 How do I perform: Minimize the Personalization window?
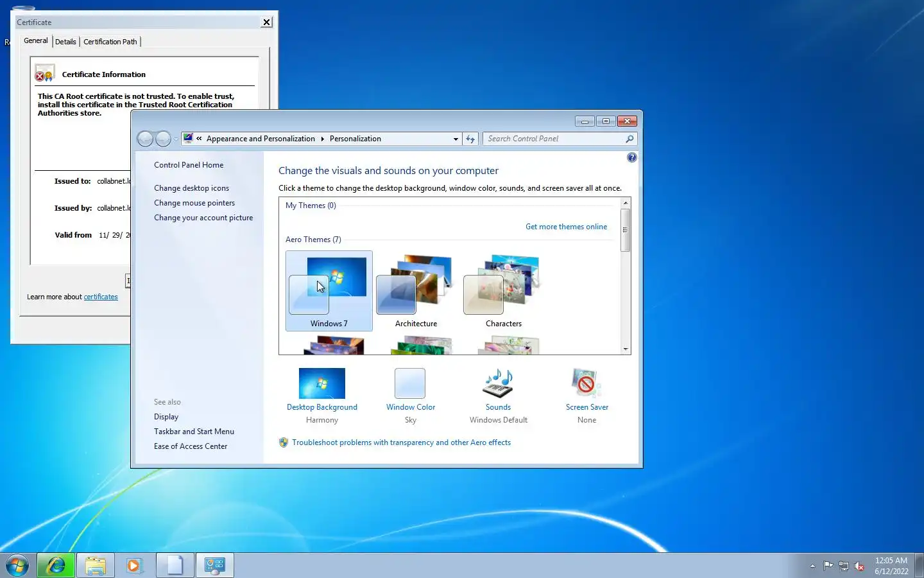tap(584, 121)
